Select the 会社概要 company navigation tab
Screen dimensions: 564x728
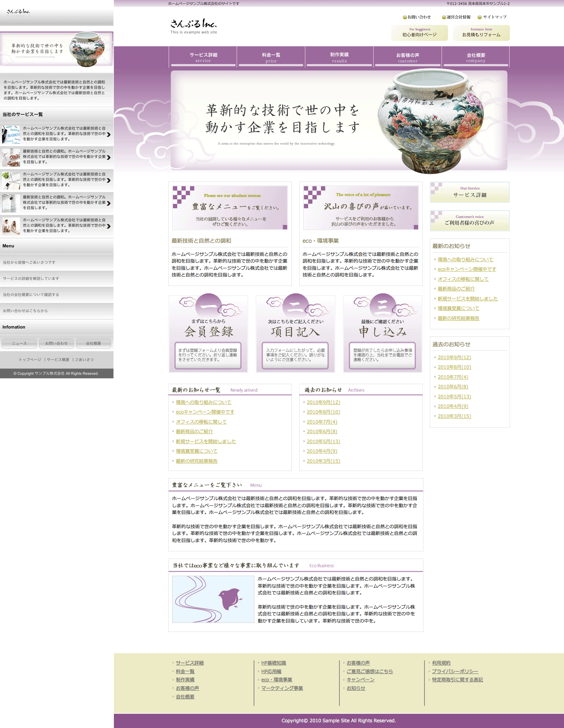[476, 57]
